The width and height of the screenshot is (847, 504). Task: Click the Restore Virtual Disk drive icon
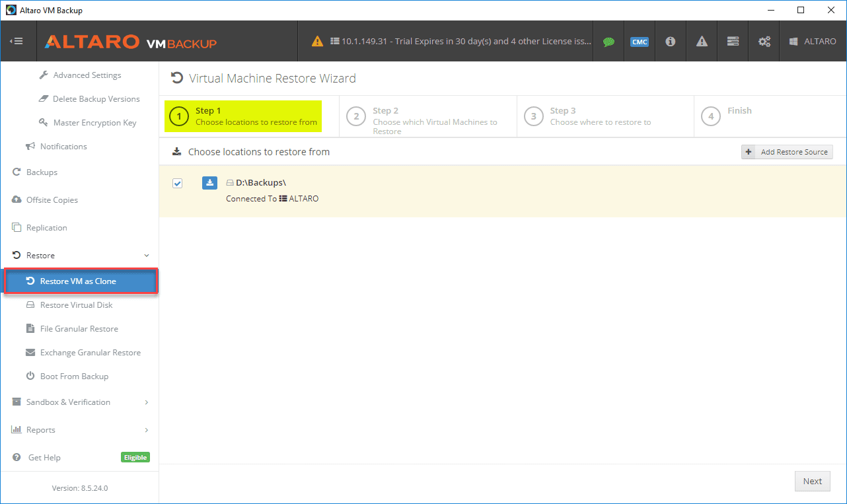pyautogui.click(x=30, y=305)
